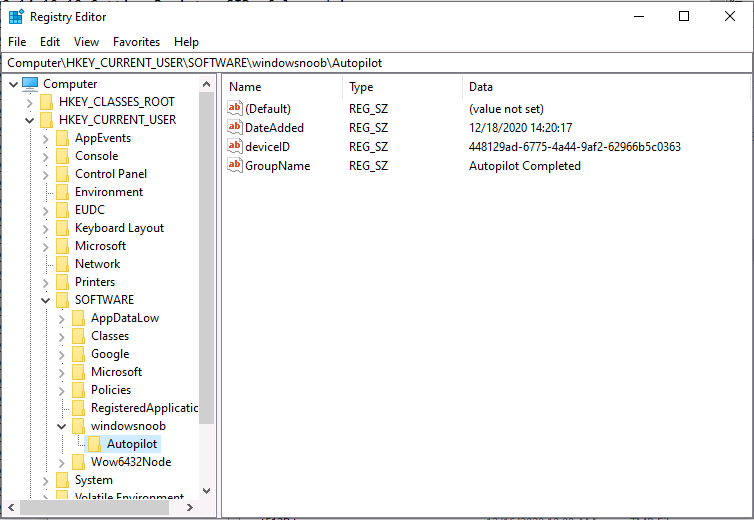
Task: Expand the EUDC key
Action: point(45,210)
